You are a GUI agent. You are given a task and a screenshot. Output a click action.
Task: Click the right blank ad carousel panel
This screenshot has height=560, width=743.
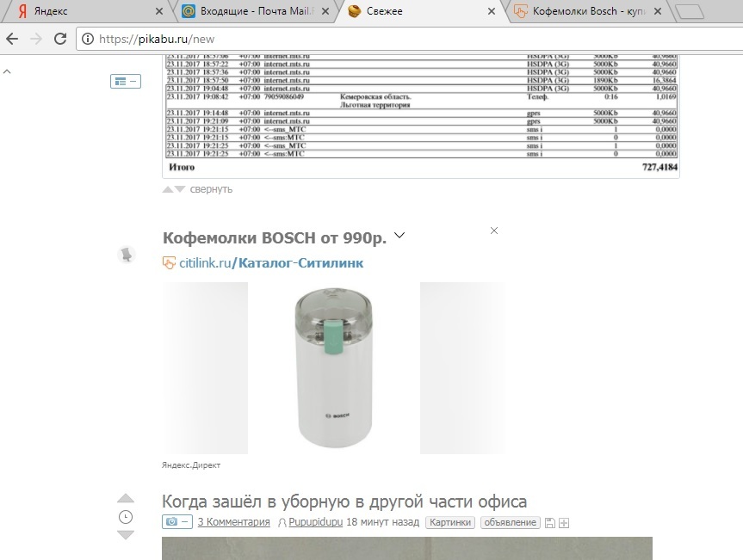[x=462, y=368]
